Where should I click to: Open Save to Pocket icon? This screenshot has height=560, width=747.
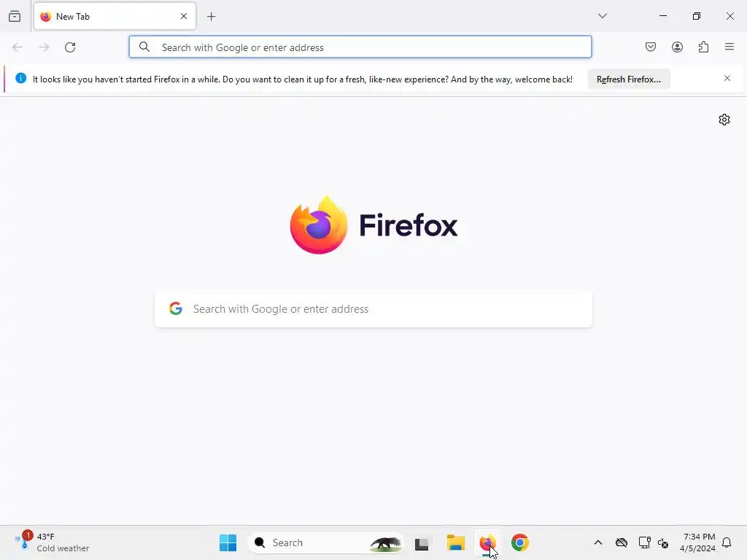[x=651, y=47]
